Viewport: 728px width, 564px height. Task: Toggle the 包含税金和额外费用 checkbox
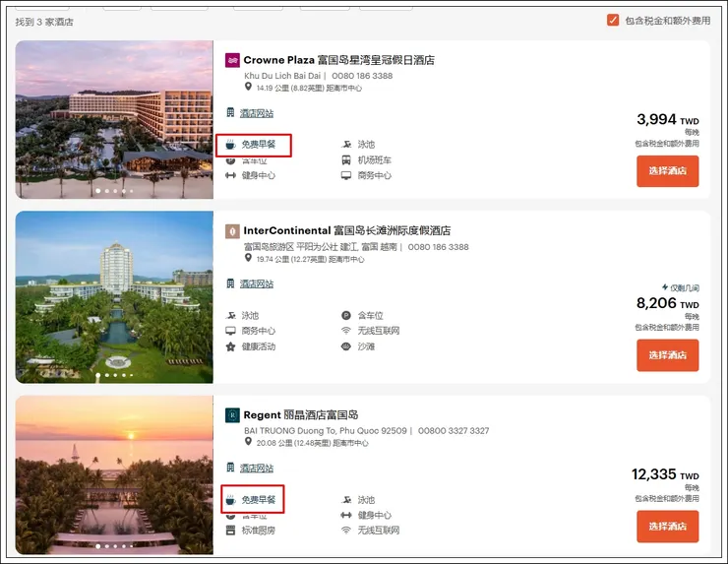[x=613, y=20]
